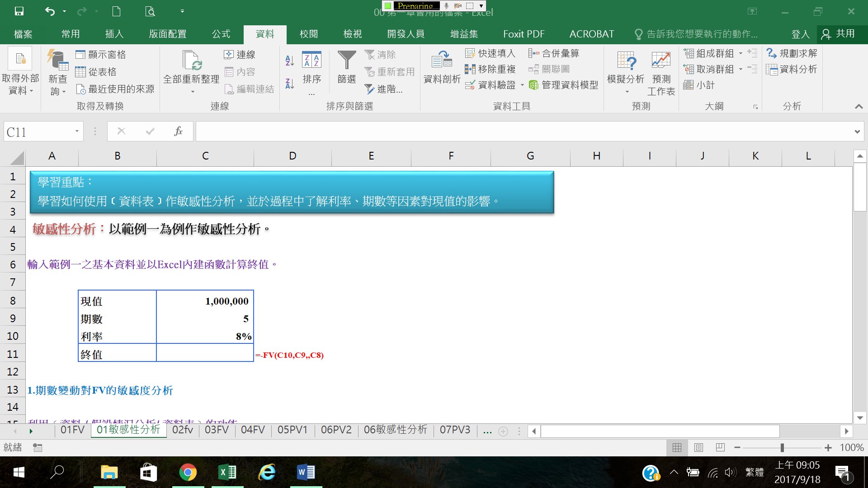The width and height of the screenshot is (868, 488).
Task: Click 顯示窗格 (Show Queries pane)
Action: [x=101, y=55]
